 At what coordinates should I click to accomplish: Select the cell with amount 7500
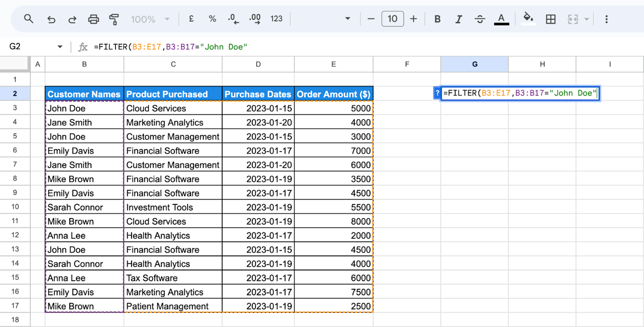333,292
